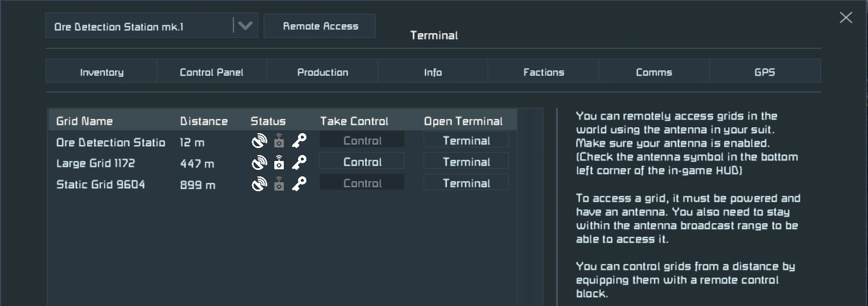
Task: Open the Control Panel tab
Action: click(212, 72)
